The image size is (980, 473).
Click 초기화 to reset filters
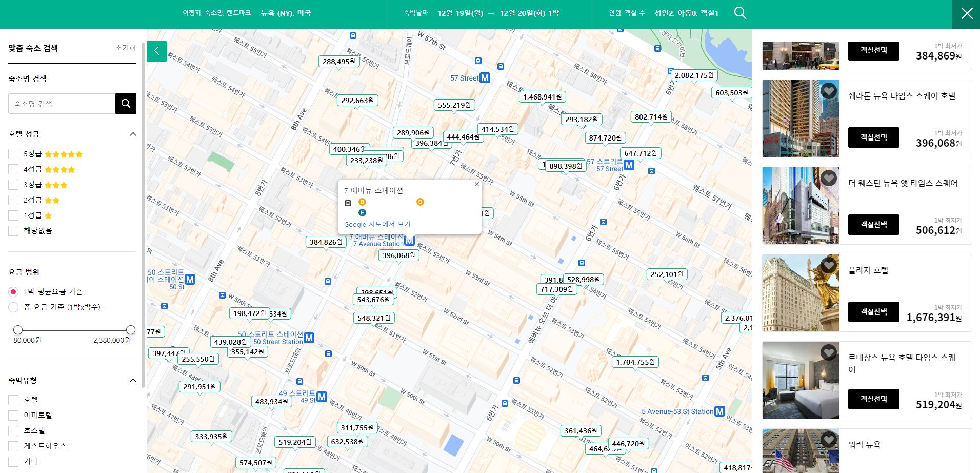[x=126, y=48]
